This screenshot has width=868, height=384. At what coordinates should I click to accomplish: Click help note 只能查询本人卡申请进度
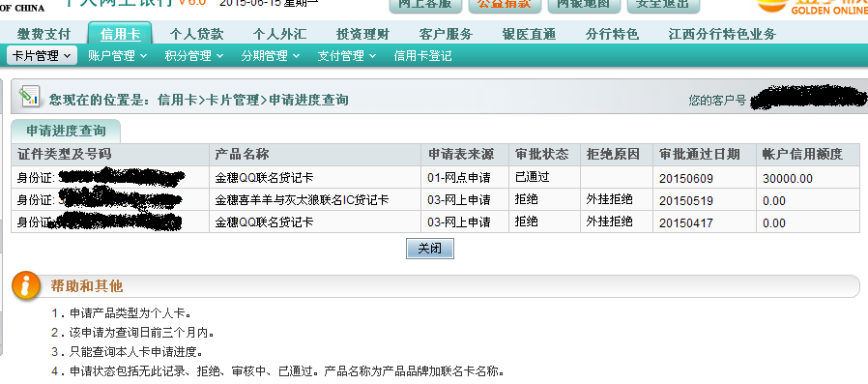[x=128, y=352]
